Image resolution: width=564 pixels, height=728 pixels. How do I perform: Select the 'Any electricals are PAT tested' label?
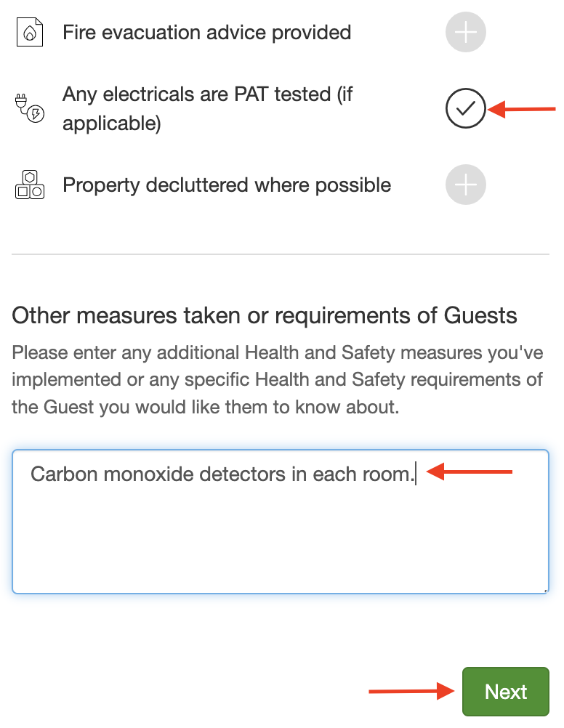click(x=208, y=109)
